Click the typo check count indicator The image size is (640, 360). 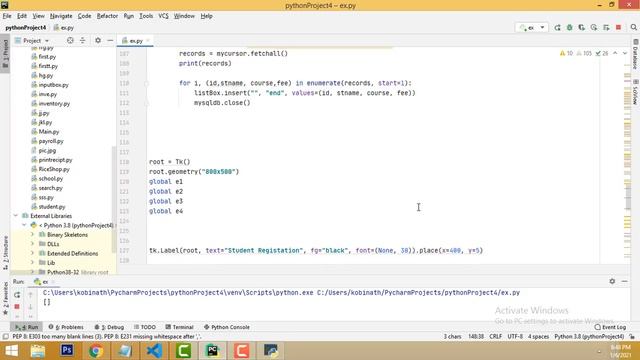[x=602, y=53]
